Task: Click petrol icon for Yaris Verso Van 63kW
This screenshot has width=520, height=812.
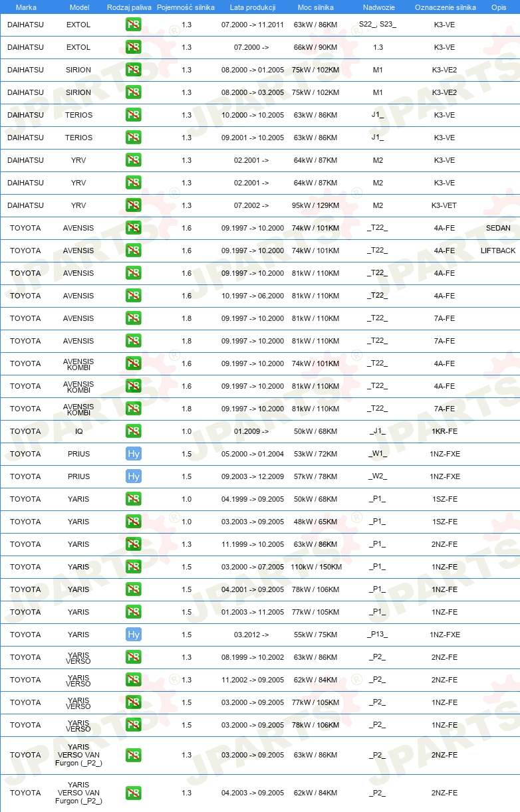Action: [133, 755]
